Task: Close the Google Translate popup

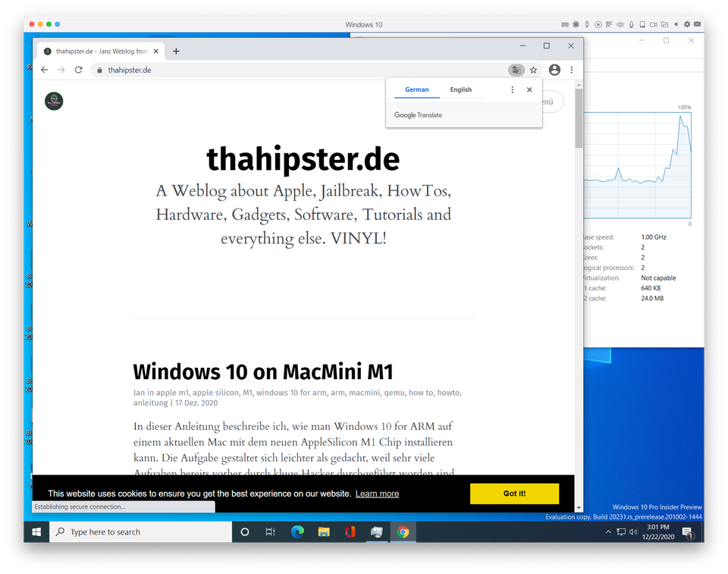Action: click(529, 89)
